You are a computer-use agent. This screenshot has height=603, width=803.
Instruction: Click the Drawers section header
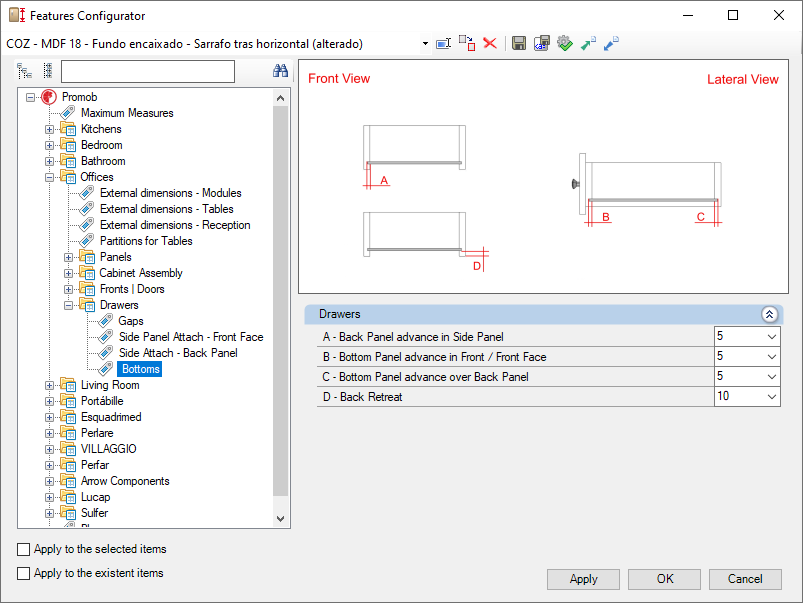543,314
